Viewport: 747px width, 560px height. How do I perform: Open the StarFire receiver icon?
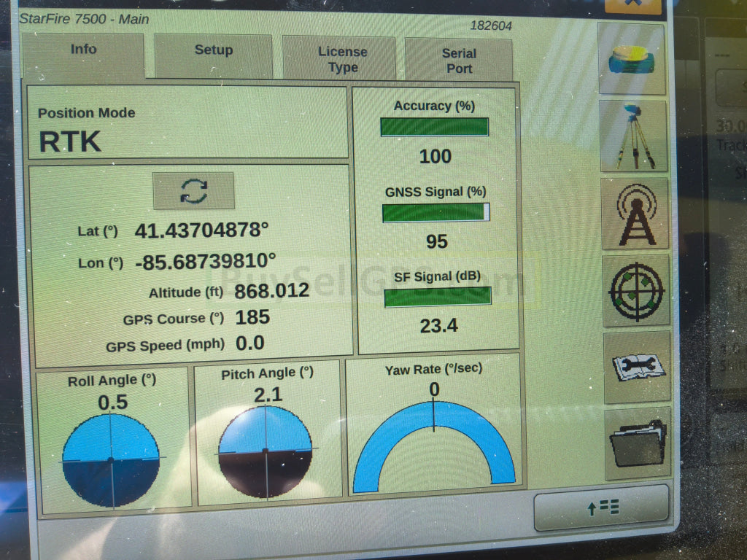pyautogui.click(x=632, y=59)
